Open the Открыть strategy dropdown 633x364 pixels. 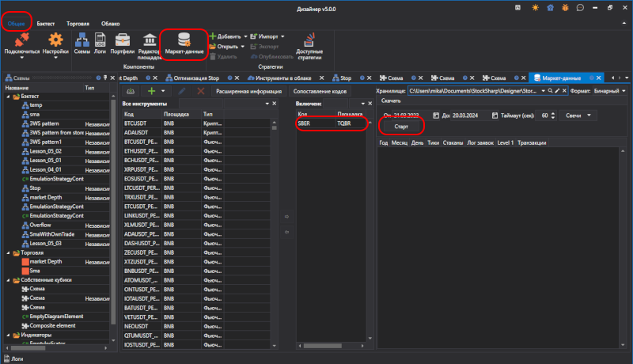[x=243, y=47]
